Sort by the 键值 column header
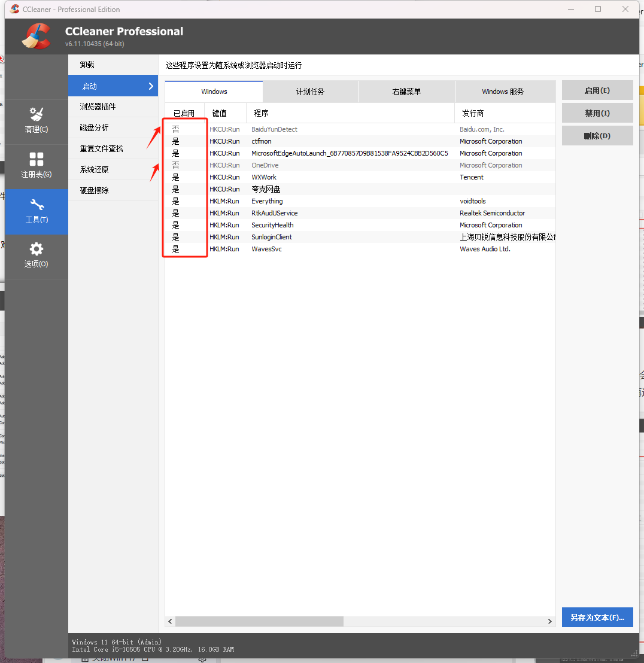This screenshot has height=663, width=644. 226,113
